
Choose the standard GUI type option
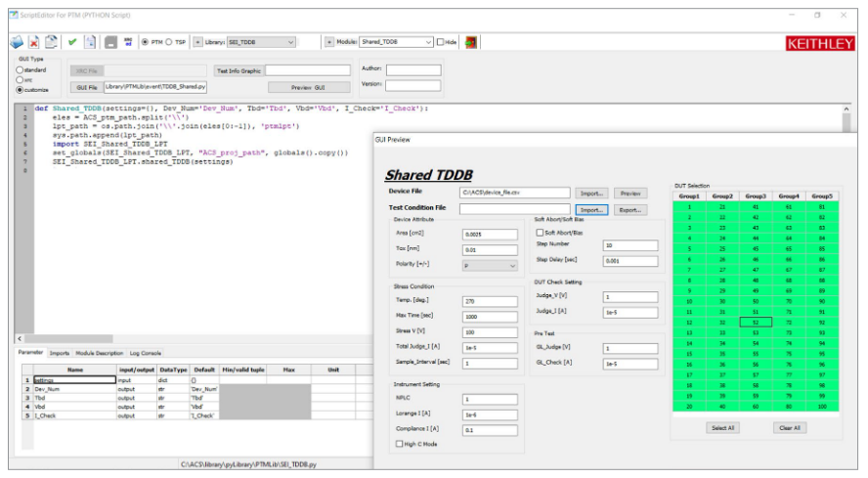[19, 70]
